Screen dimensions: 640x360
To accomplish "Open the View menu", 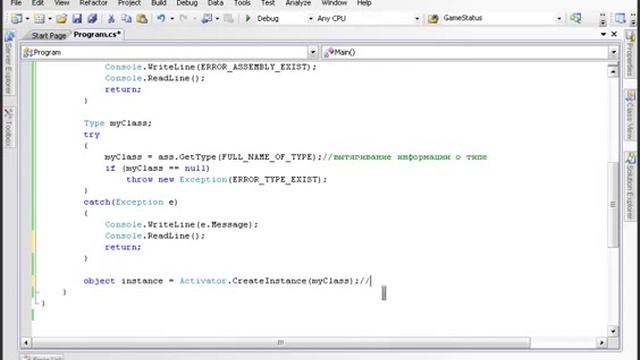I will 62,3.
